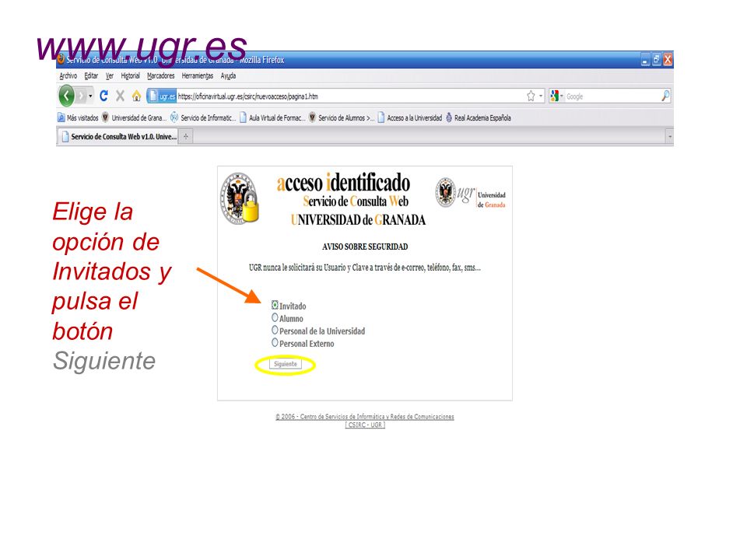747x560 pixels.
Task: Select the Invitado radio option
Action: [x=275, y=305]
